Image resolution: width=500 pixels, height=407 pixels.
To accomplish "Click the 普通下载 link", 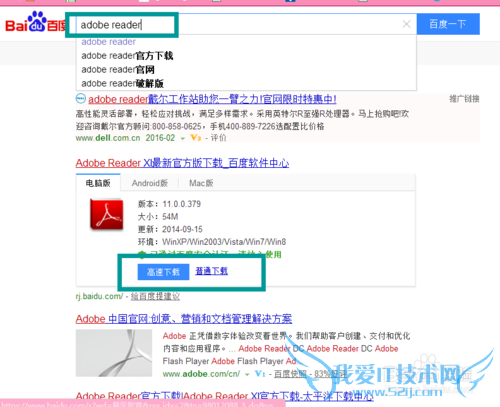I will click(x=211, y=271).
